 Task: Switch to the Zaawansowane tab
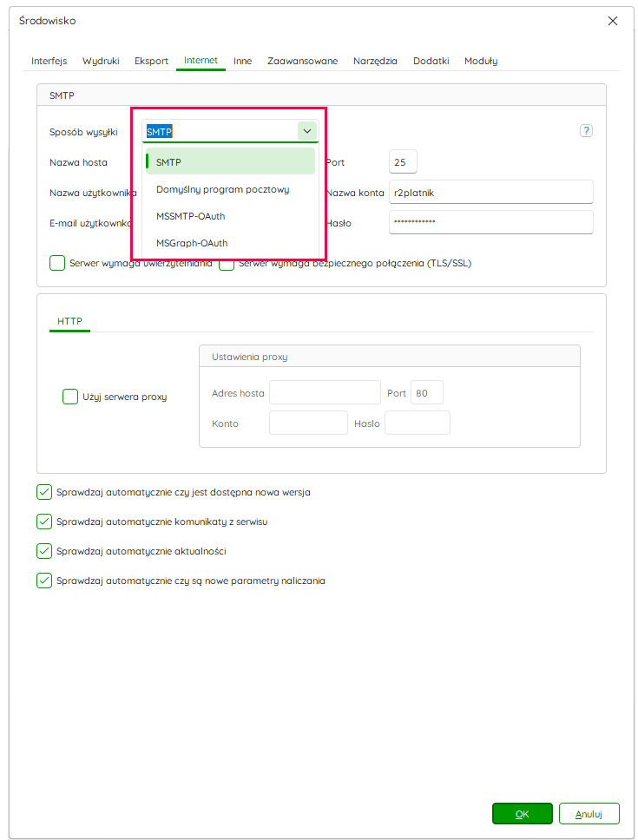click(x=303, y=61)
